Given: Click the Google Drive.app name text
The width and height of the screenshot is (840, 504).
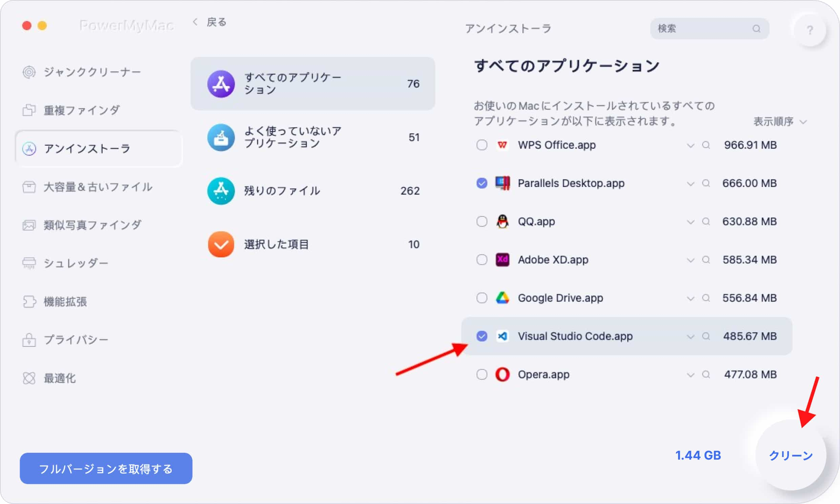Looking at the screenshot, I should pos(560,298).
